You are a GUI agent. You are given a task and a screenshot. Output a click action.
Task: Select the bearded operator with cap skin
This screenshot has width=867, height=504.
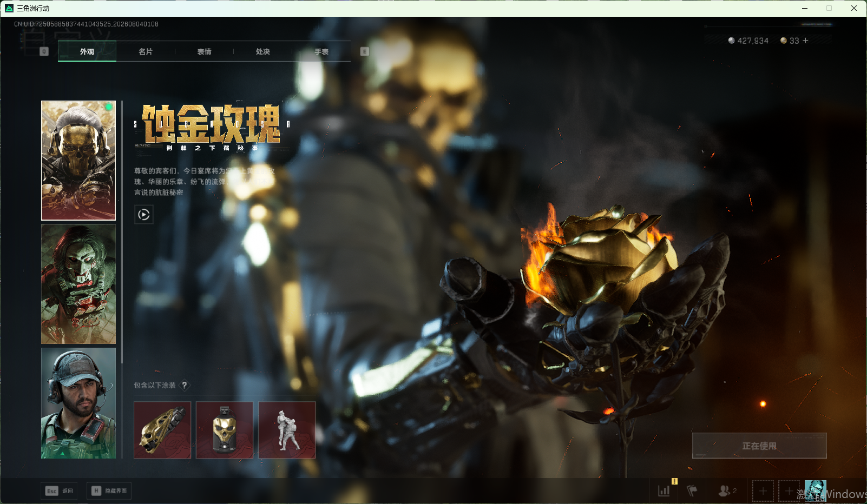78,403
